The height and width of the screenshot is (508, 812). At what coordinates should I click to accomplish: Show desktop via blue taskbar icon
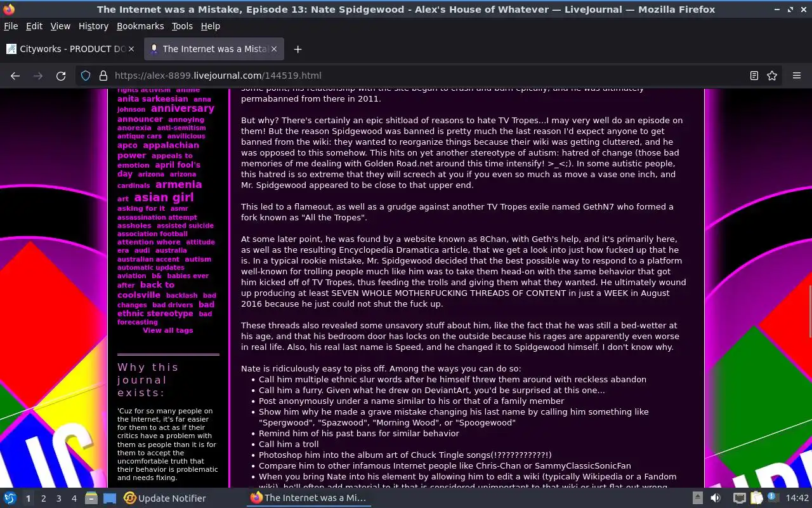[x=110, y=498]
